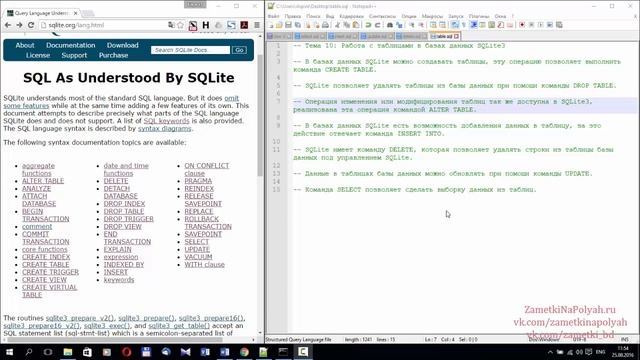640x360 pixels.
Task: Open the taskbar search magnifier
Action: [29, 352]
